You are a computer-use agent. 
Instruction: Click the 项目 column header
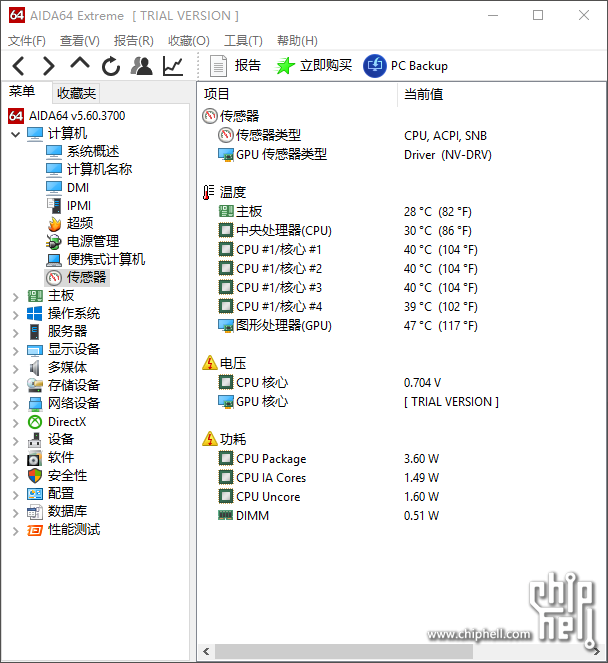297,94
